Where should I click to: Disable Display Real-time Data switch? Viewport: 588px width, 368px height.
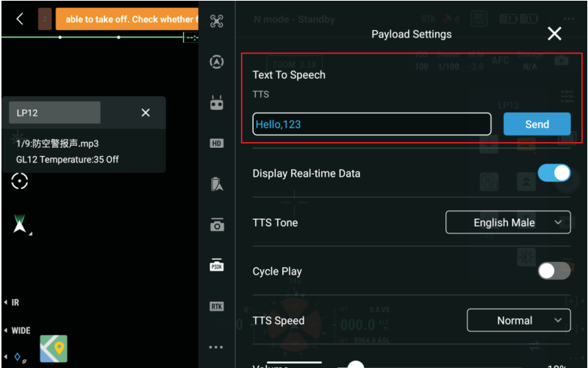click(x=554, y=173)
